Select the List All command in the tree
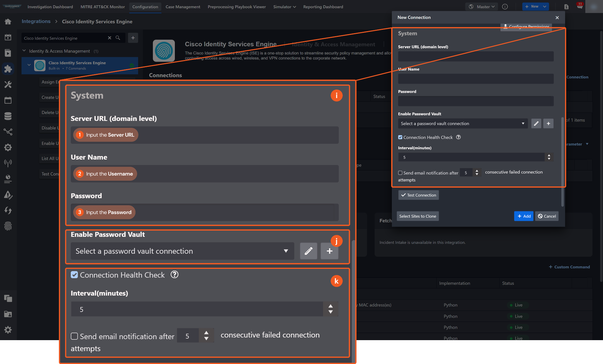Image resolution: width=603 pixels, height=364 pixels. point(50,158)
